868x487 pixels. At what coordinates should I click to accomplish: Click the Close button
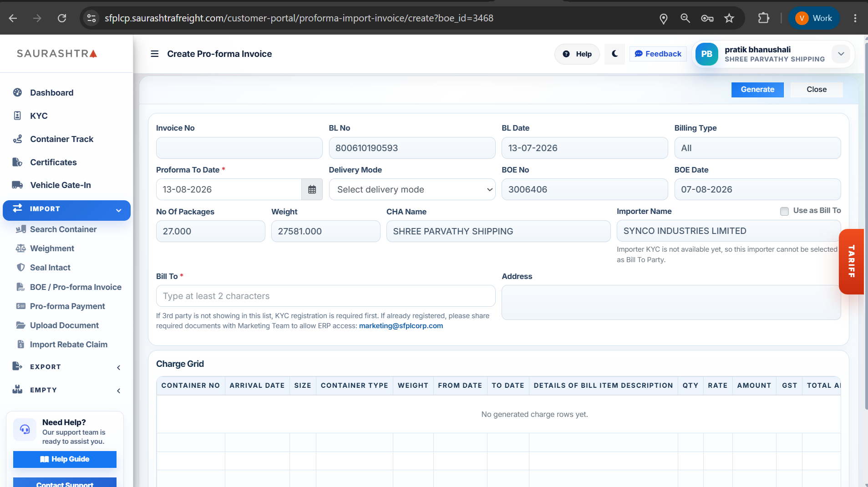[x=817, y=90]
